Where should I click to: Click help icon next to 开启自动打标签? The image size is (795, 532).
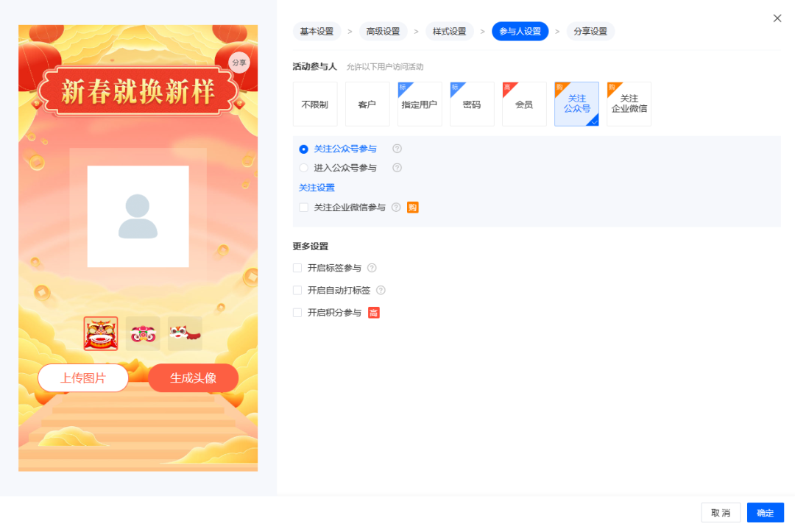click(381, 291)
